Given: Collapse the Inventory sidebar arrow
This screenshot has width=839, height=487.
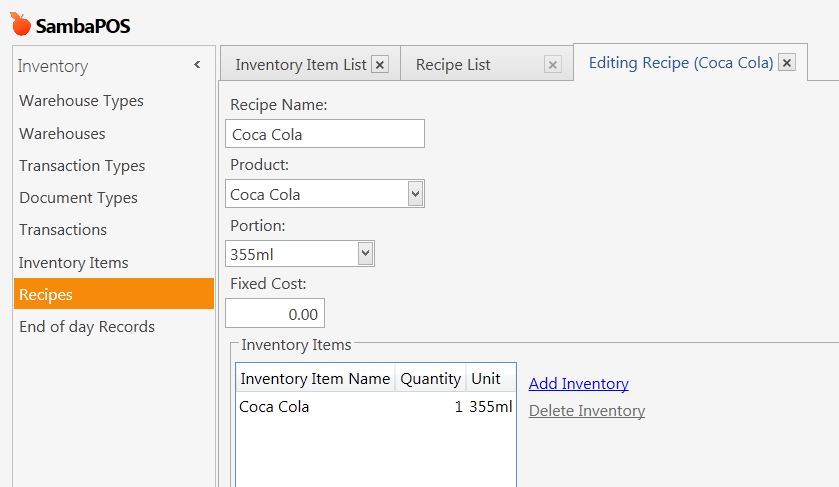Looking at the screenshot, I should pos(197,65).
